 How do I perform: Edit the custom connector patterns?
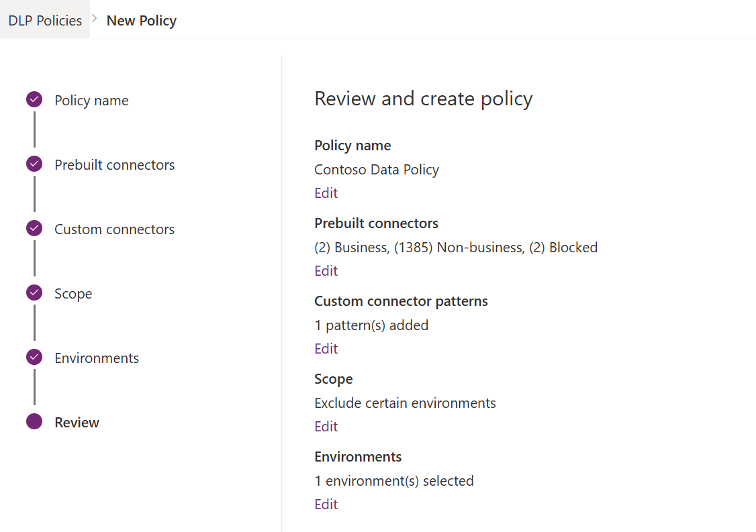point(326,348)
